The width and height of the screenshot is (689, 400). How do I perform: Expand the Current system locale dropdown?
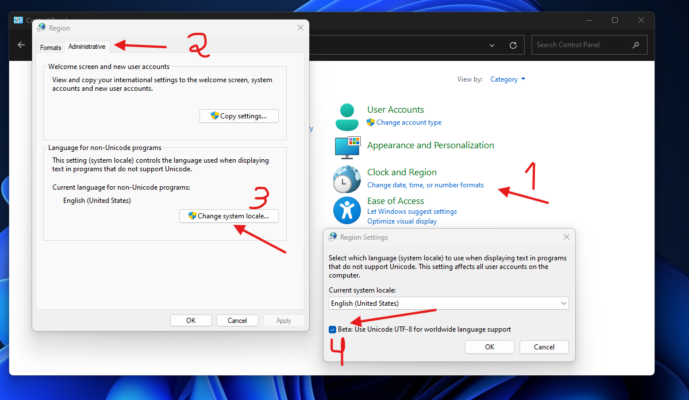point(448,302)
